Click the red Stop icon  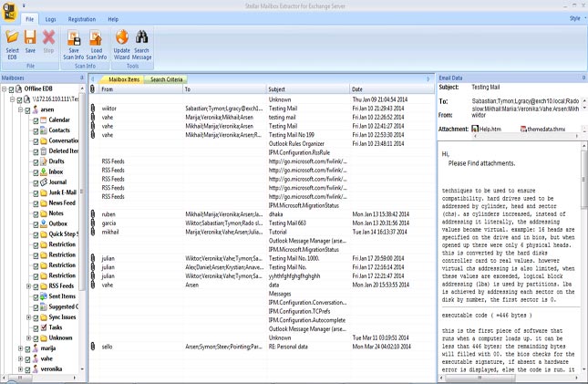(48, 37)
